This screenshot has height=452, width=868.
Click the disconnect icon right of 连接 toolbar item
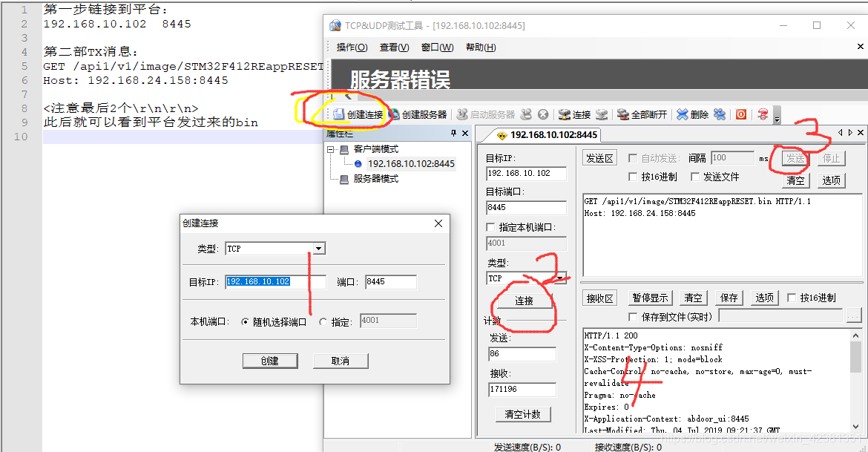[602, 114]
